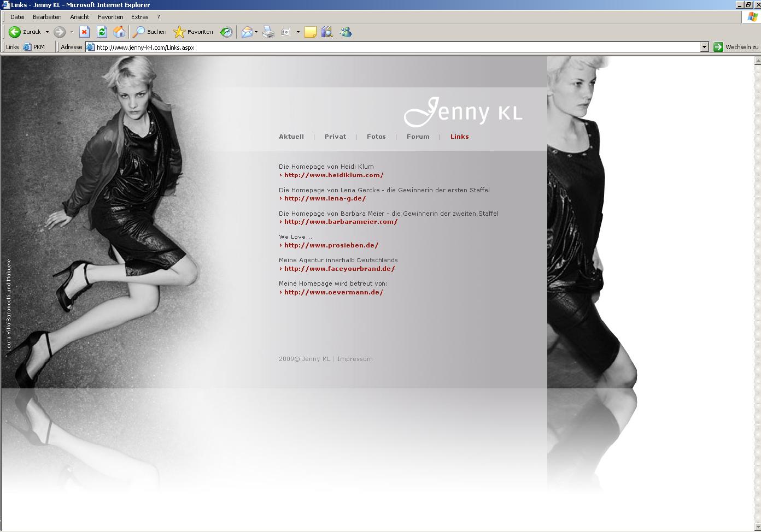Open the Mail icon dropdown arrow
The image size is (761, 532).
(x=256, y=32)
